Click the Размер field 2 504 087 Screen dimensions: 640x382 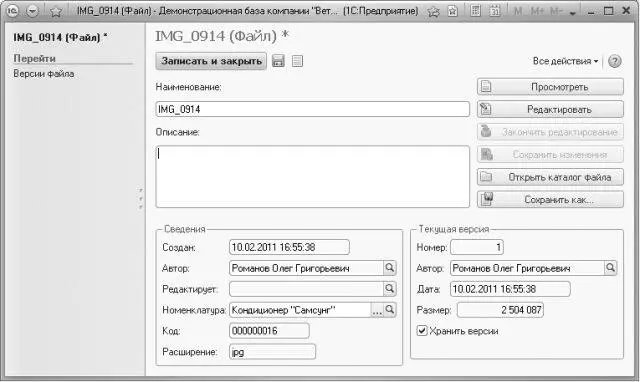(500, 310)
